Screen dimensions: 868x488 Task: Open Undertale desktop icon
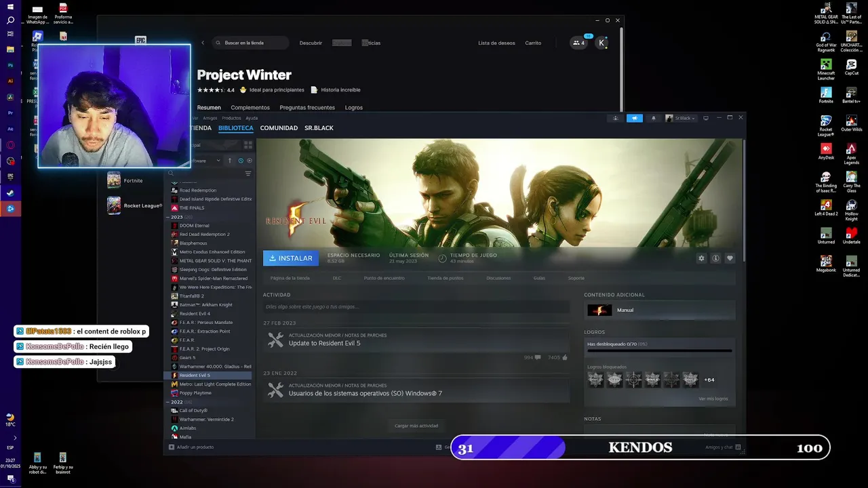[x=851, y=235]
